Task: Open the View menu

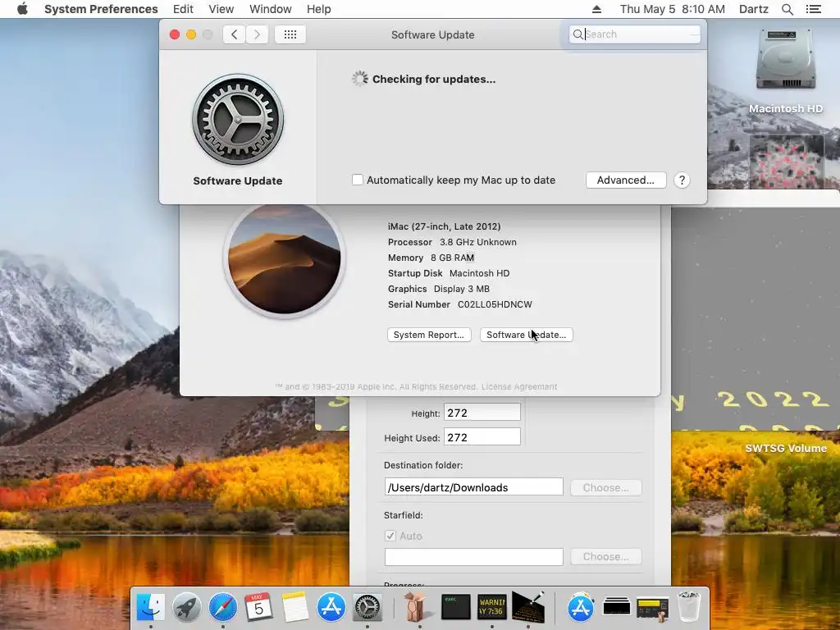Action: click(221, 9)
